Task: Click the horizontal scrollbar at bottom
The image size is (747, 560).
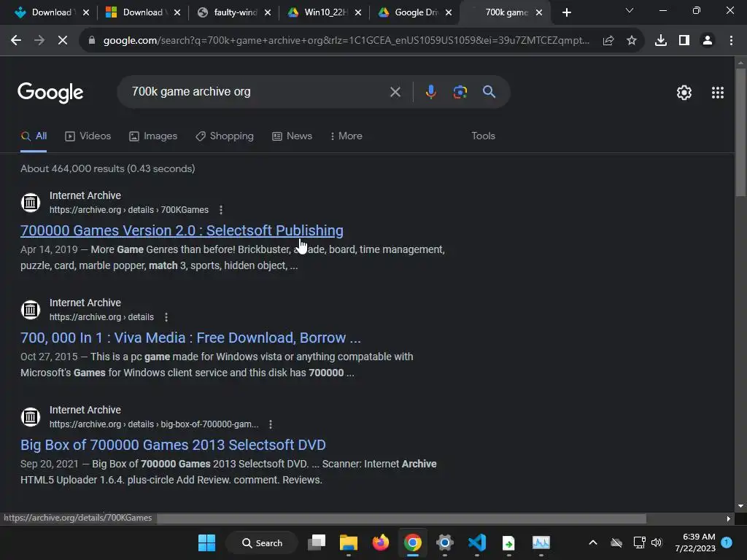Action: click(x=401, y=518)
